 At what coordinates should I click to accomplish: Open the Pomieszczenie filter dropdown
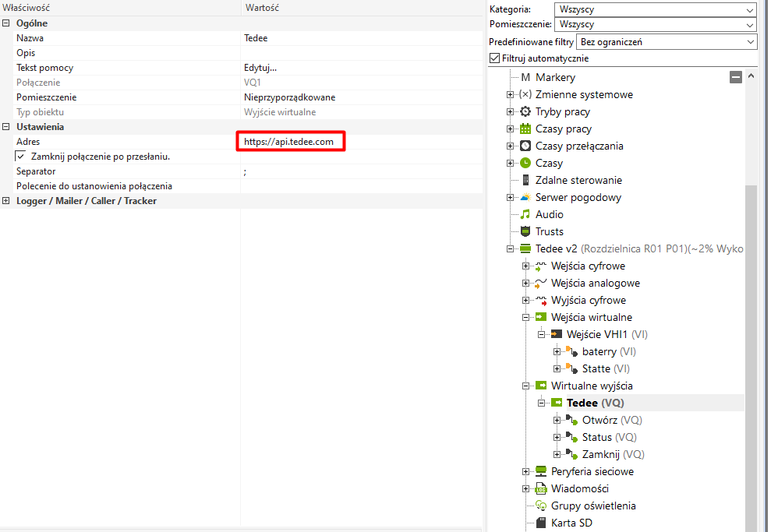(x=655, y=25)
